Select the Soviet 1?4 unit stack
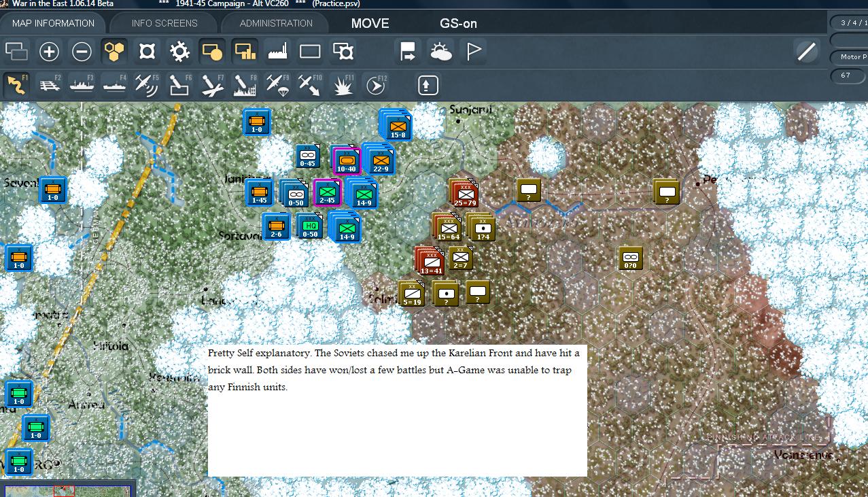Screen dimensions: 868x497 click(x=482, y=226)
